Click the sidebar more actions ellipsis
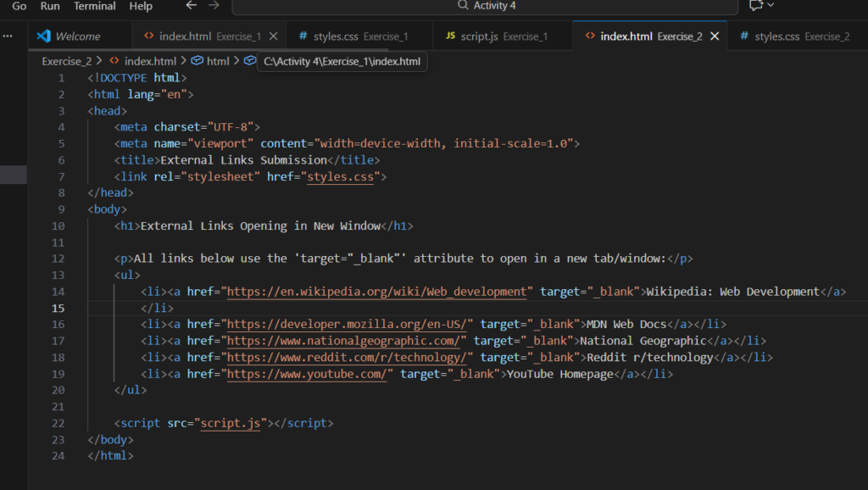Image resolution: width=868 pixels, height=490 pixels. [8, 36]
